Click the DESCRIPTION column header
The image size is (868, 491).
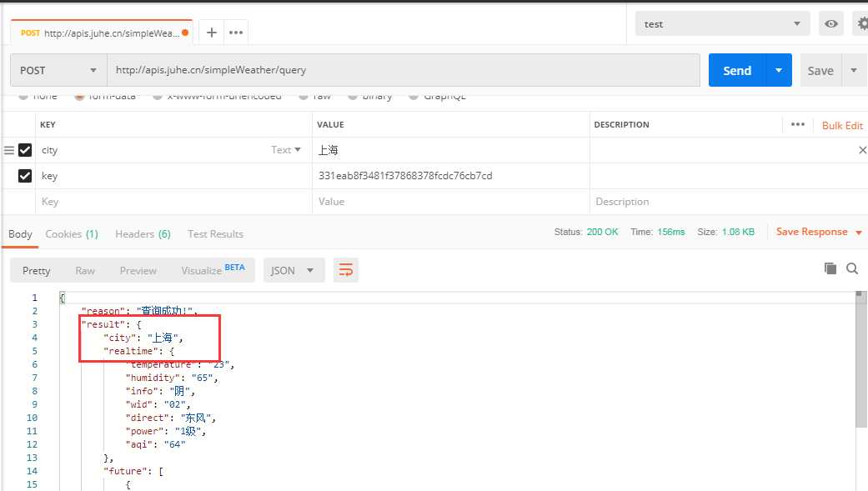(622, 124)
